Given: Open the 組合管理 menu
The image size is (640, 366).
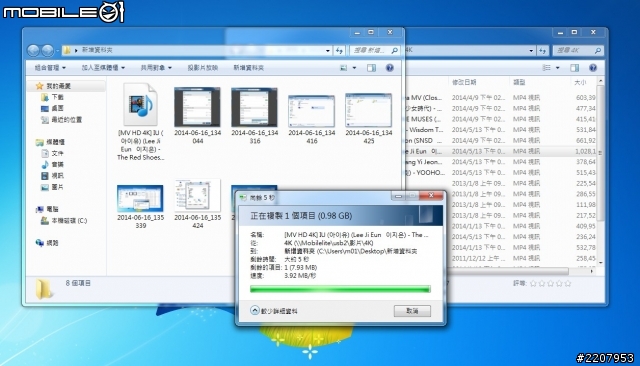Looking at the screenshot, I should point(50,68).
